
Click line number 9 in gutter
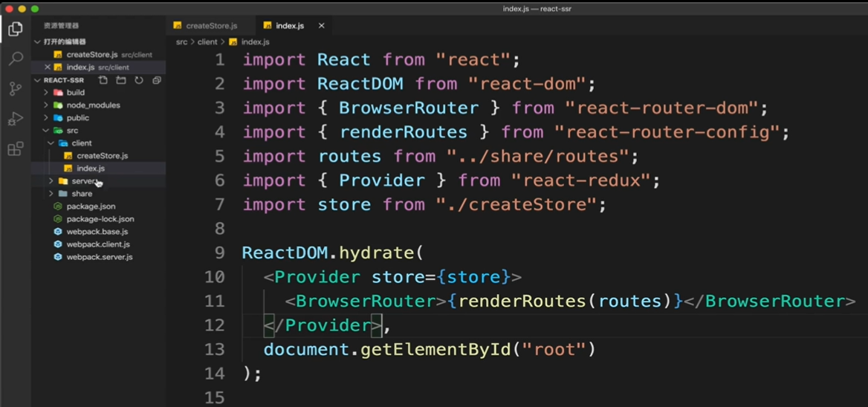click(x=219, y=253)
